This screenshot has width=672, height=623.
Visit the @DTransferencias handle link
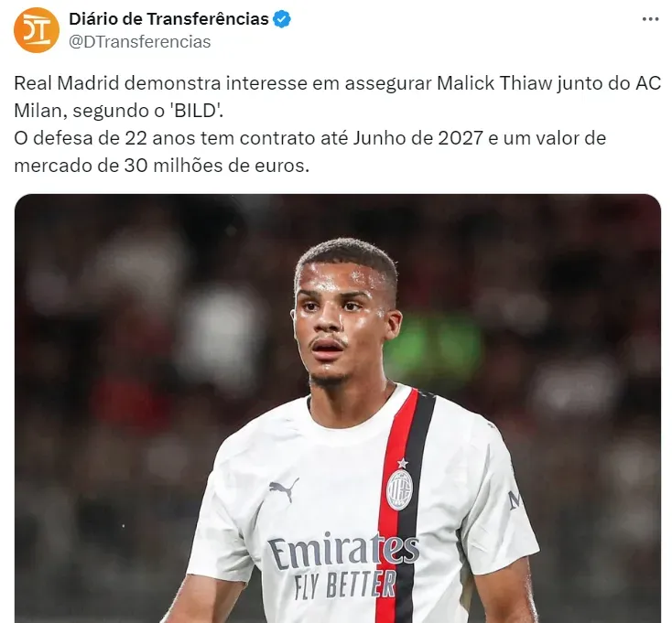click(140, 42)
